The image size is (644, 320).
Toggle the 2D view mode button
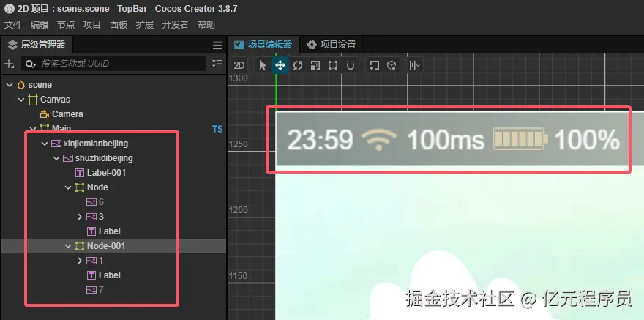coord(239,65)
